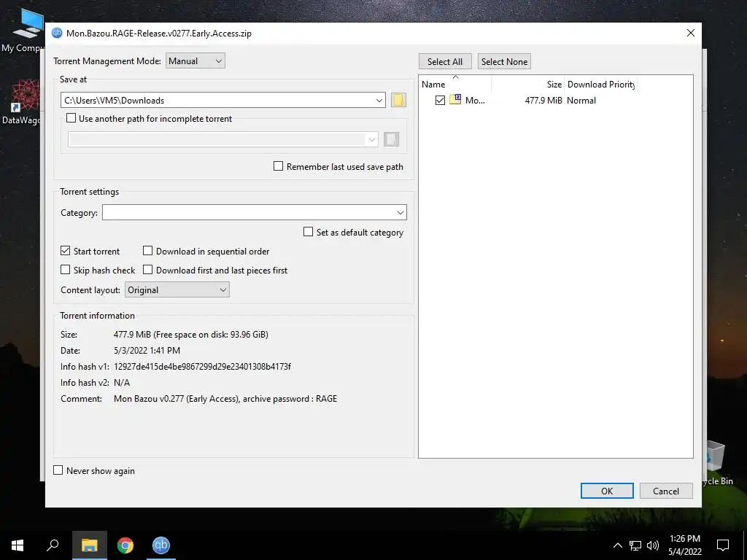
Task: Open Torrent Management Mode dropdown
Action: [196, 61]
